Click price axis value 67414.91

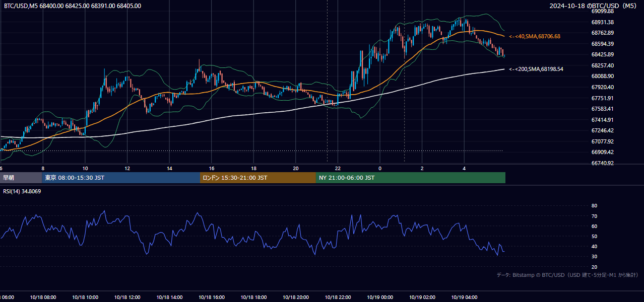[x=602, y=120]
